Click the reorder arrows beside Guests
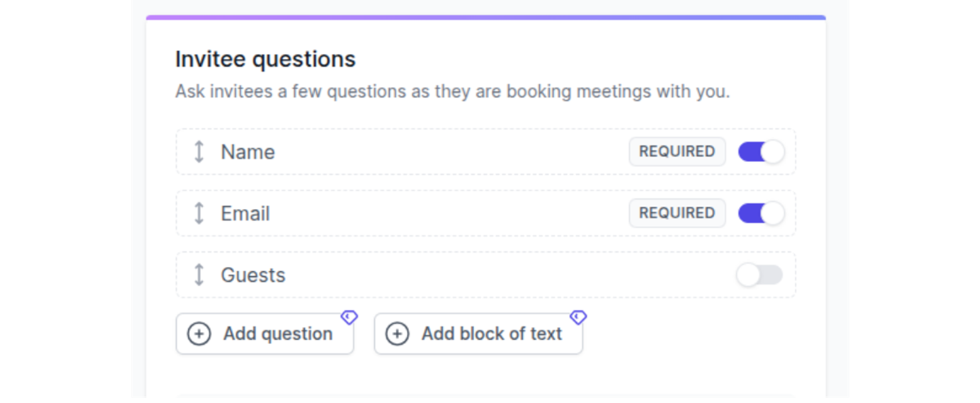Screen dimensions: 980x403 198,275
